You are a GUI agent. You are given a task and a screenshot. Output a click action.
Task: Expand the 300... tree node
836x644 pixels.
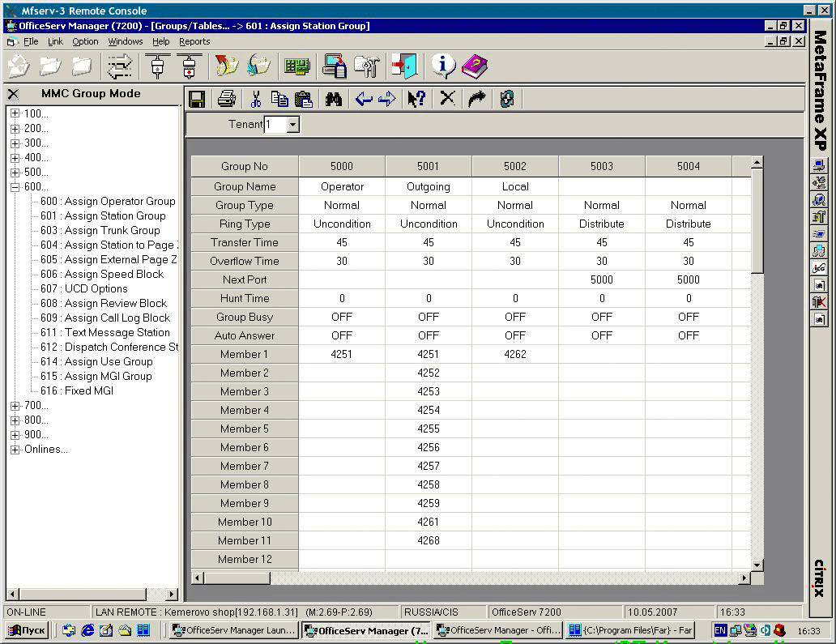[15, 143]
